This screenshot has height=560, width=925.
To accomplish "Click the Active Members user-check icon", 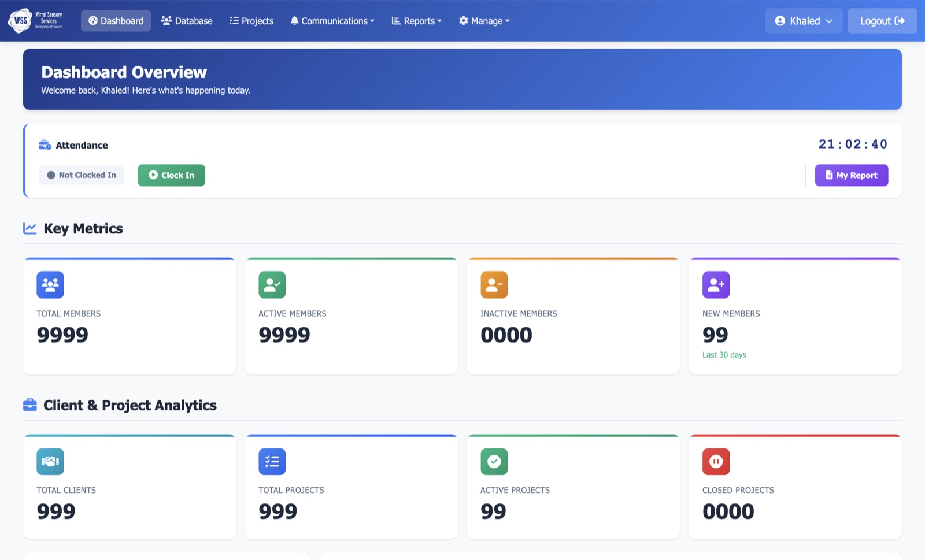I will tap(272, 285).
